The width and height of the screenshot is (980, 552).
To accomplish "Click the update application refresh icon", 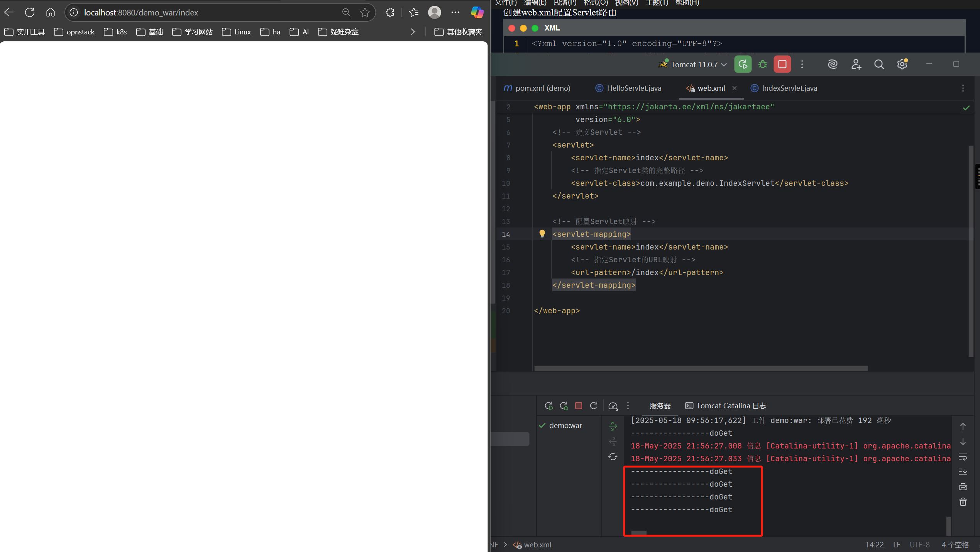I will (594, 406).
